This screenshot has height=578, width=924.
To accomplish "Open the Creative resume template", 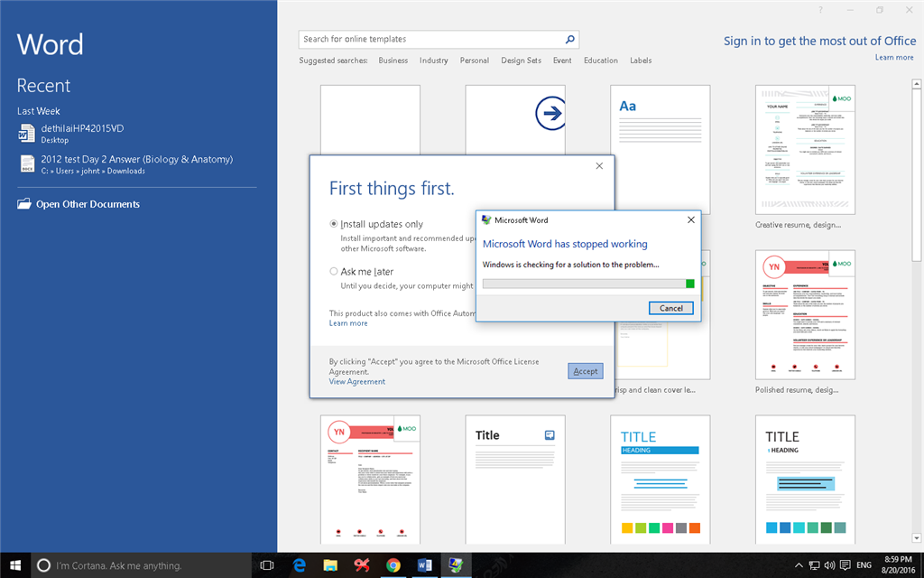I will [805, 149].
